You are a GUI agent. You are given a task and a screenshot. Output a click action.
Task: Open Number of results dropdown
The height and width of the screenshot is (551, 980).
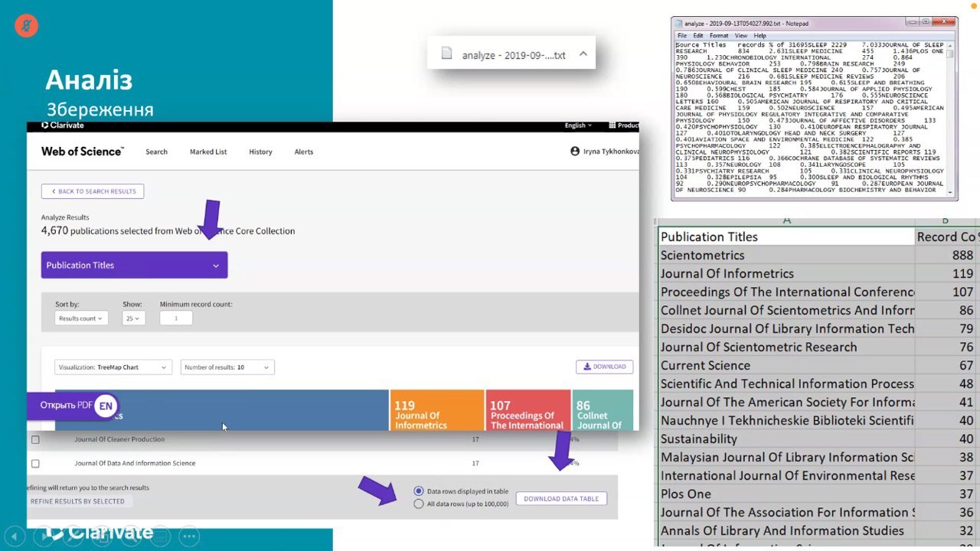[227, 367]
